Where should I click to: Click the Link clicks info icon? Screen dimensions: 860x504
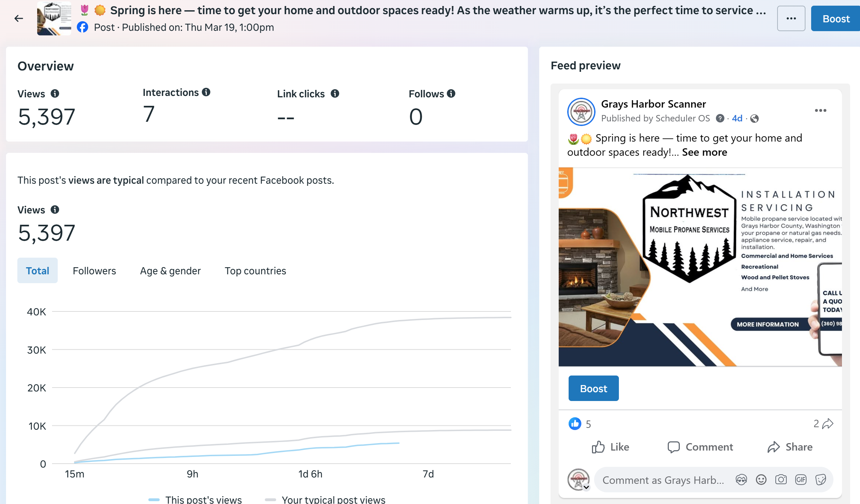coord(335,93)
